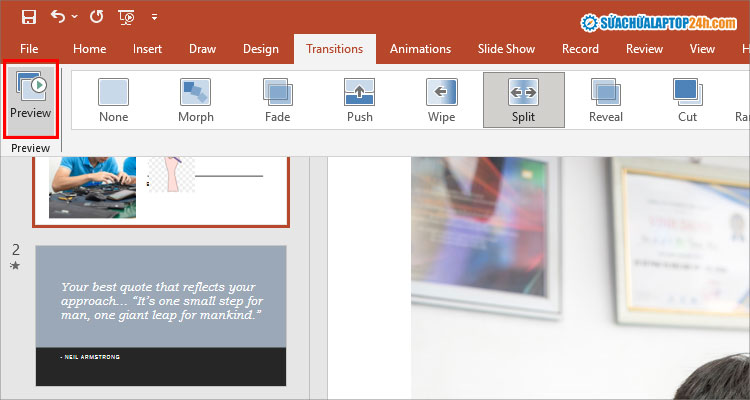Preview the slide transition
750x400 pixels.
coord(30,98)
